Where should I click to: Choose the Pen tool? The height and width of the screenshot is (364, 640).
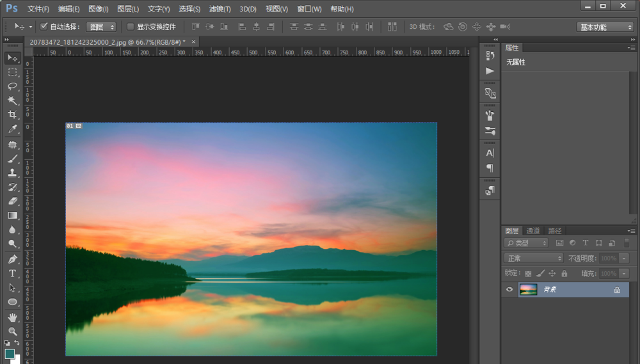(12, 259)
